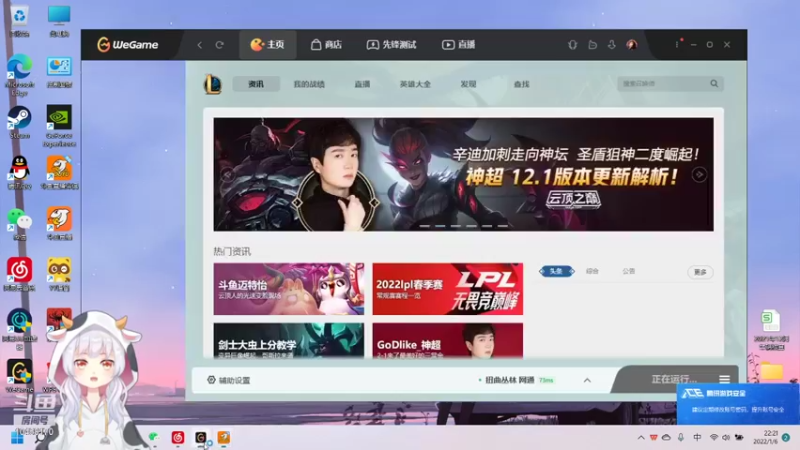Click the 更多 more button

(701, 272)
